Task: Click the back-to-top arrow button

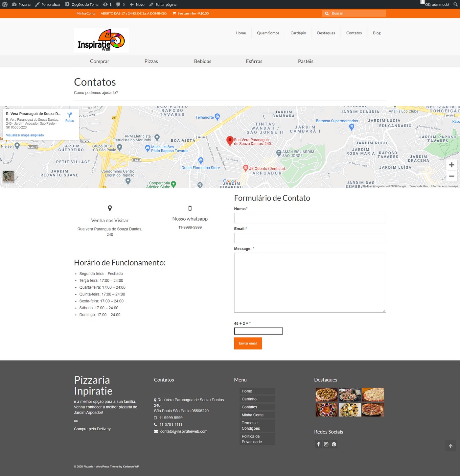Action: (450, 446)
